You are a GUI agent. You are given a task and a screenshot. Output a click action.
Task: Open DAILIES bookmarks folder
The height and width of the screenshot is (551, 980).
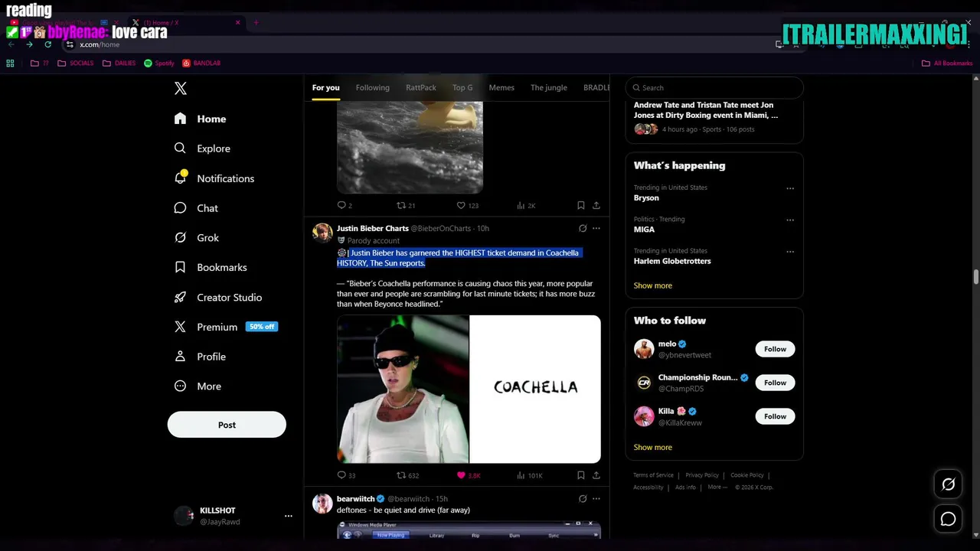(119, 64)
